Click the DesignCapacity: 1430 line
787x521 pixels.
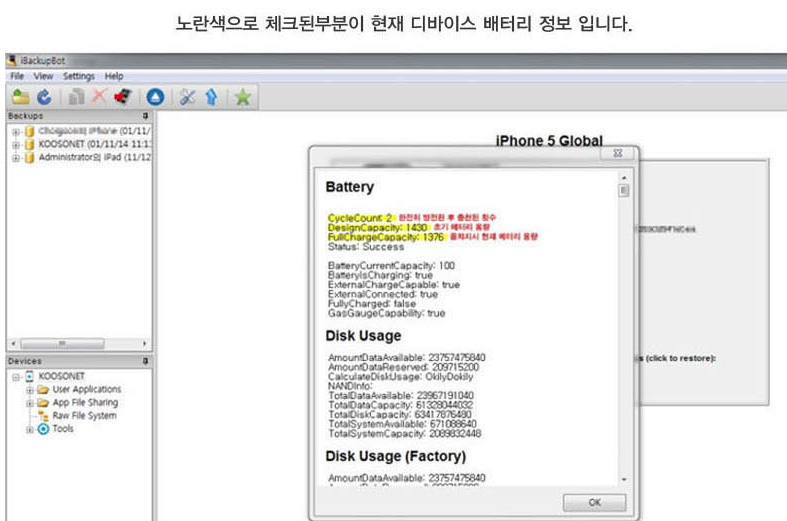(x=377, y=227)
